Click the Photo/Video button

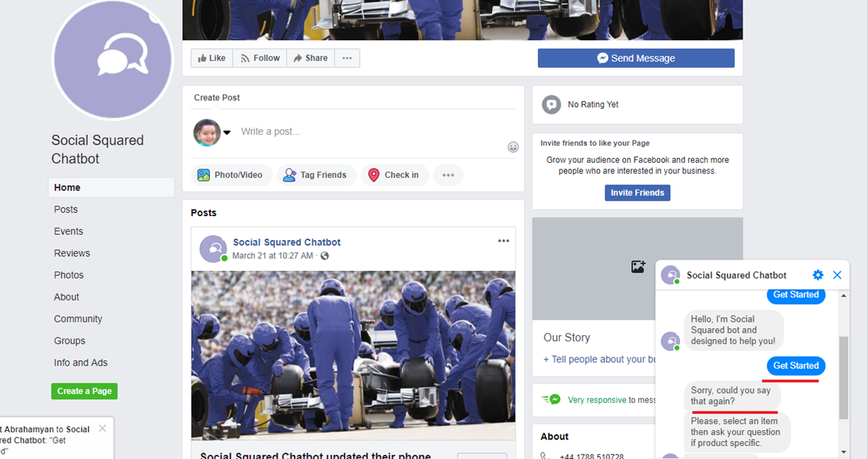pyautogui.click(x=231, y=175)
